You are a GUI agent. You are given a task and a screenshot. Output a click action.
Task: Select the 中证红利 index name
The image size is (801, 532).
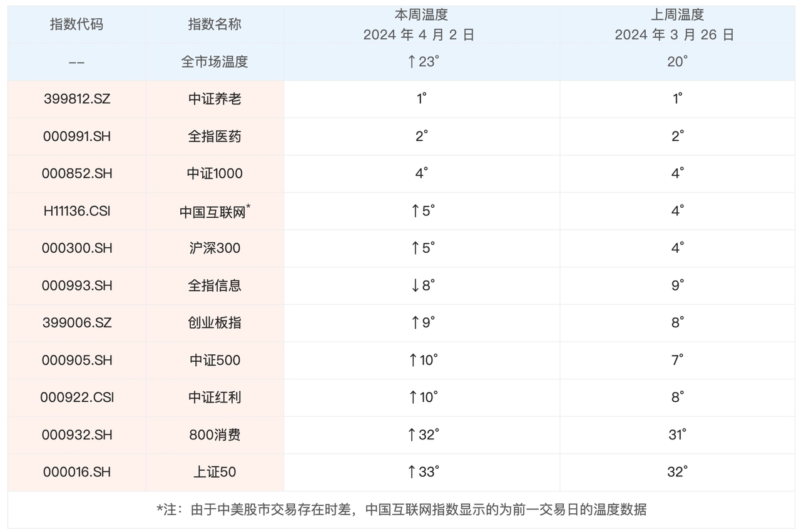tap(215, 397)
